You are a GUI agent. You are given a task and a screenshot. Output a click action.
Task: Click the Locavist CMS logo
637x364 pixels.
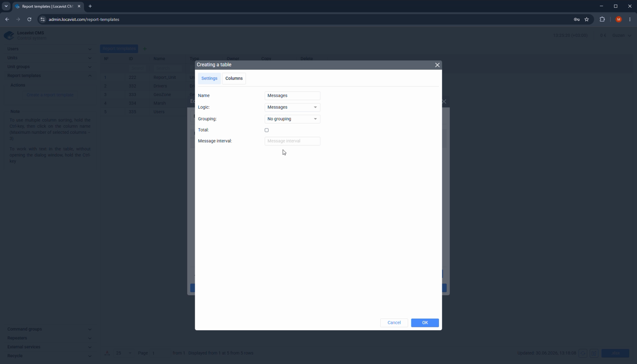click(9, 35)
